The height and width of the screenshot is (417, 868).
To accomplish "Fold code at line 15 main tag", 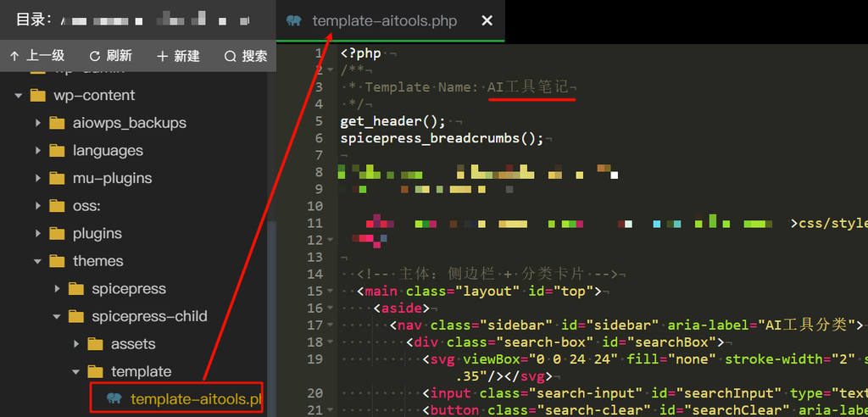I will [x=331, y=292].
